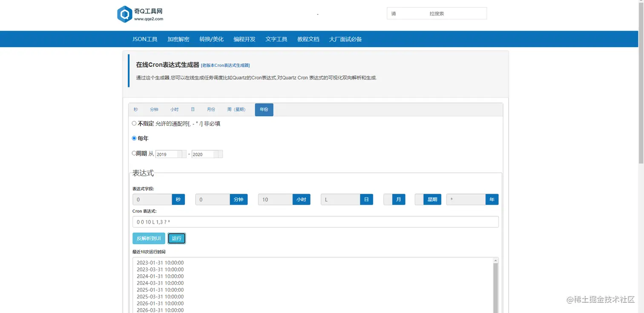Open the 文字工具 menu
This screenshot has width=644, height=313.
pyautogui.click(x=276, y=39)
